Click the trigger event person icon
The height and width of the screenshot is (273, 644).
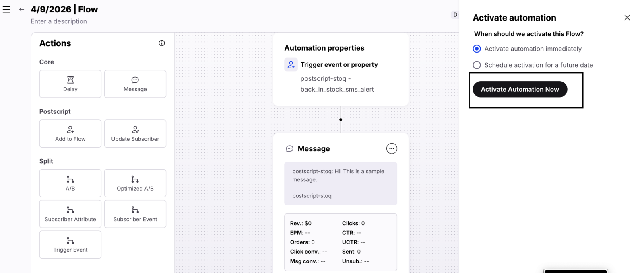[x=291, y=65]
